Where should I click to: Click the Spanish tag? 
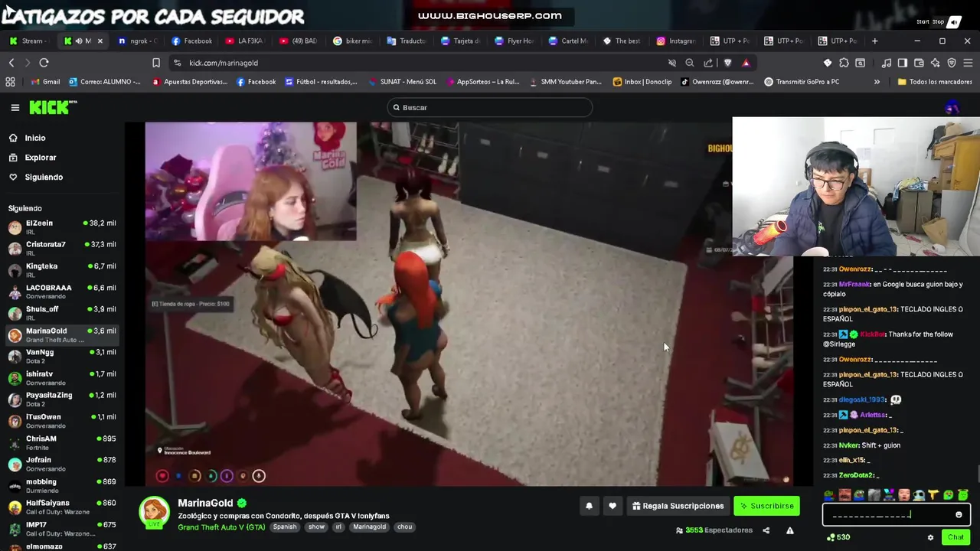coord(285,527)
